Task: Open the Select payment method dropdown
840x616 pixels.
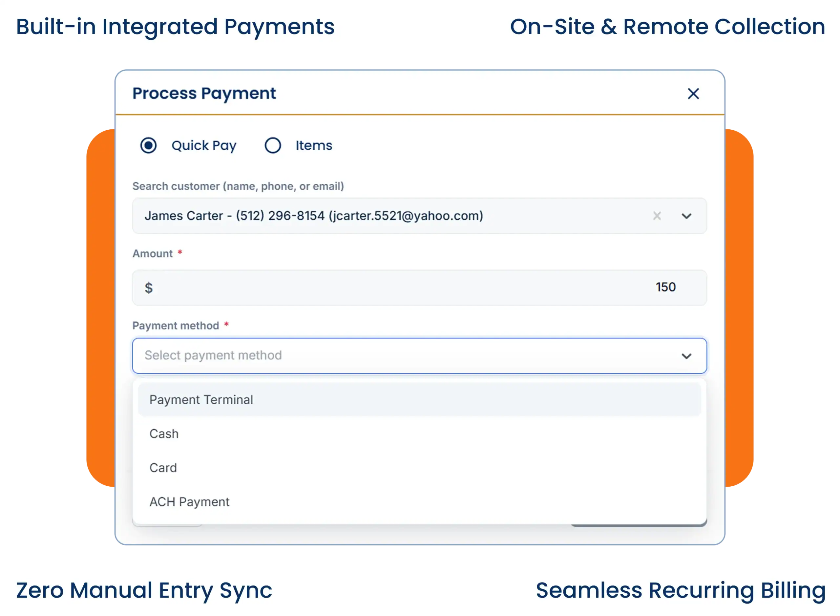Action: pos(419,356)
